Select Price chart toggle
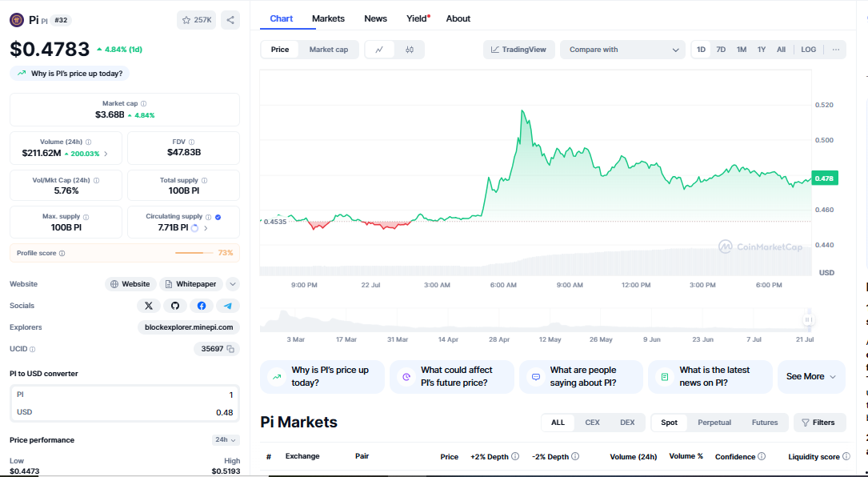Image resolution: width=868 pixels, height=477 pixels. pos(280,50)
